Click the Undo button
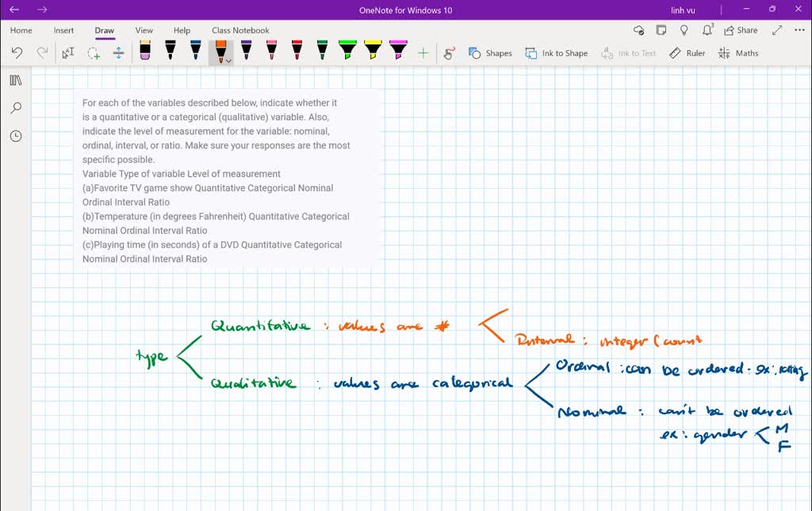 coord(16,52)
